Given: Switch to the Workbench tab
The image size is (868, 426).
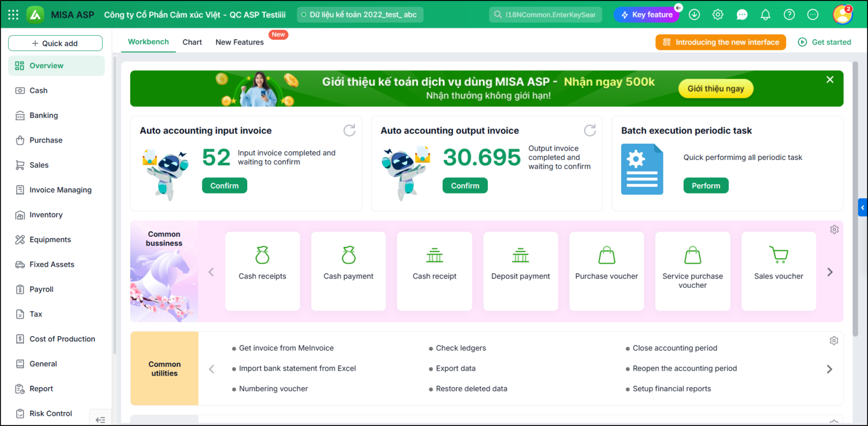Looking at the screenshot, I should pos(148,42).
